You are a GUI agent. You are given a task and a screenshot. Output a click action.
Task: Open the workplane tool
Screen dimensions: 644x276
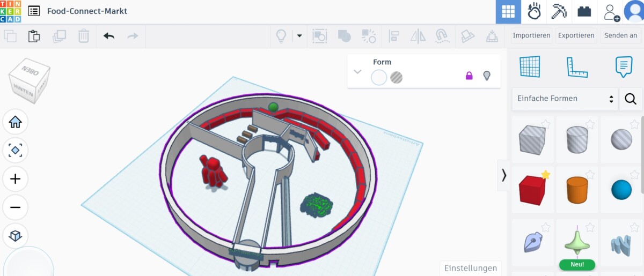(x=530, y=67)
